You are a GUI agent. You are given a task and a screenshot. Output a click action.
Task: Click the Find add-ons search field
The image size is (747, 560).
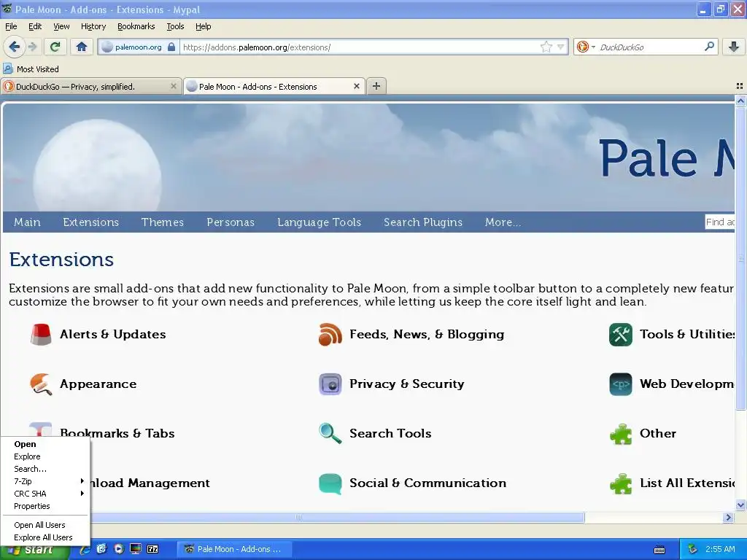(x=719, y=222)
